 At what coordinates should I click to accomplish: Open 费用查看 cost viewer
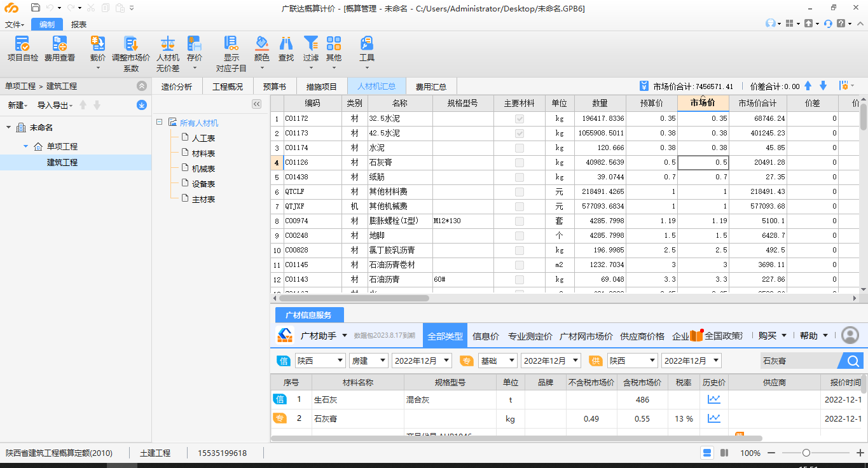tap(60, 48)
